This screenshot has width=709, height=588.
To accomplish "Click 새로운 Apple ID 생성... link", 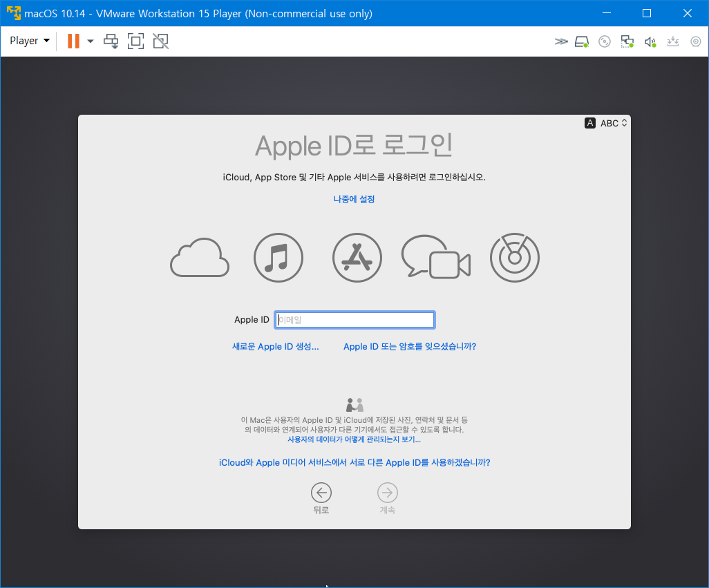I will [x=275, y=347].
